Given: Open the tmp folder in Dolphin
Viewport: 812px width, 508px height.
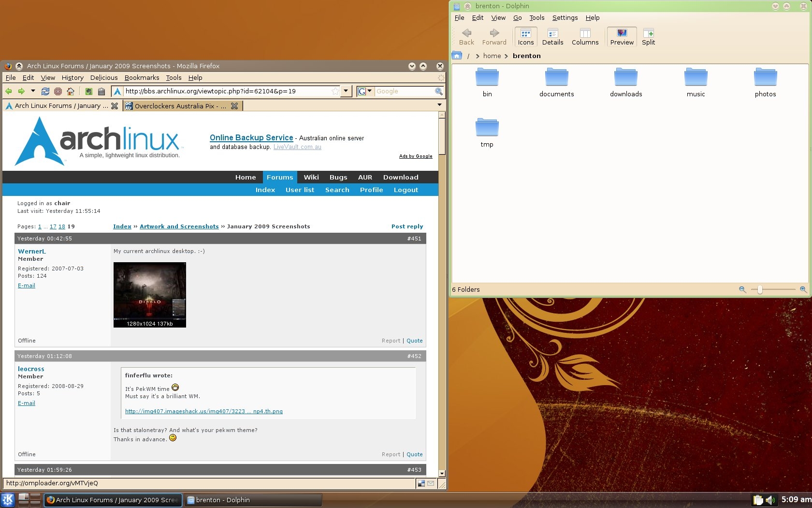Looking at the screenshot, I should coord(487,133).
